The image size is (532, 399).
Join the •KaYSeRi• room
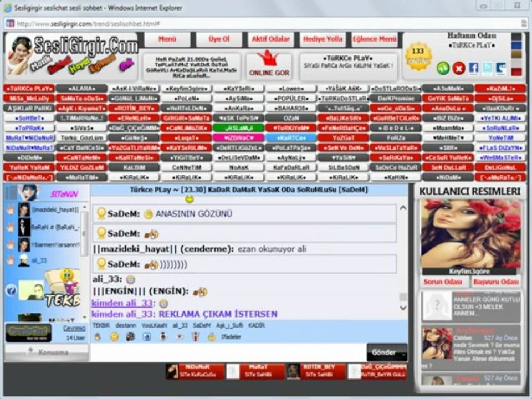(x=239, y=89)
